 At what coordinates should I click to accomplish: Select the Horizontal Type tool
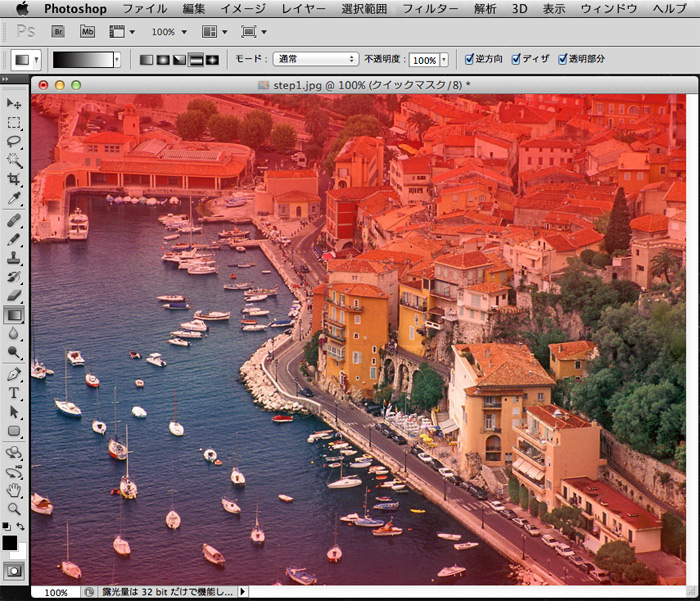[14, 393]
